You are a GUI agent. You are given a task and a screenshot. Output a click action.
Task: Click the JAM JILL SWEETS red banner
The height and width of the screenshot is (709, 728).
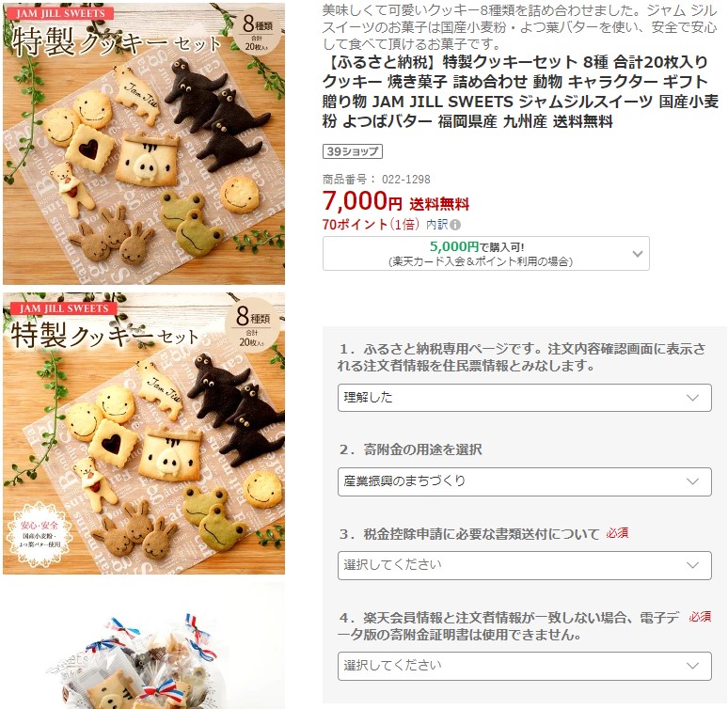(60, 13)
